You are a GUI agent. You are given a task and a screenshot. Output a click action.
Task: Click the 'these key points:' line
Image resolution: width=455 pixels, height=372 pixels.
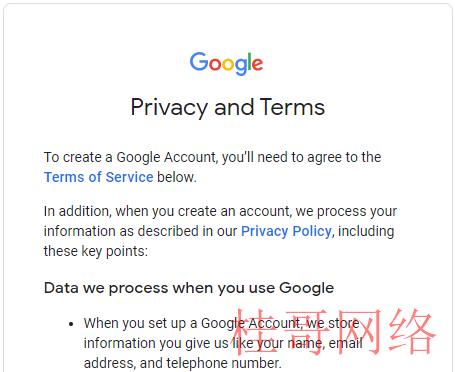(x=96, y=251)
